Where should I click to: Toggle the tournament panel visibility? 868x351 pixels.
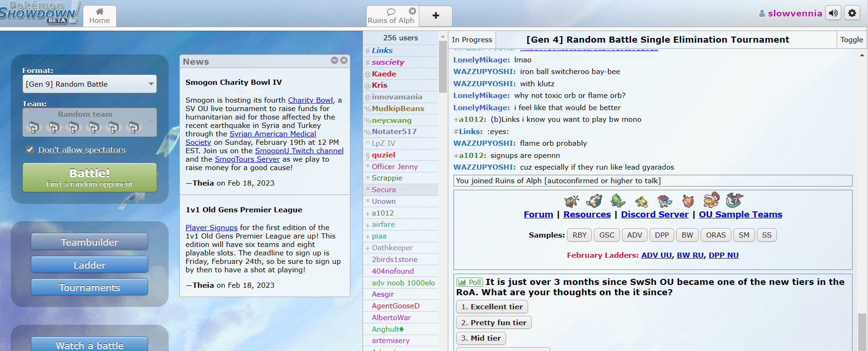[x=852, y=40]
